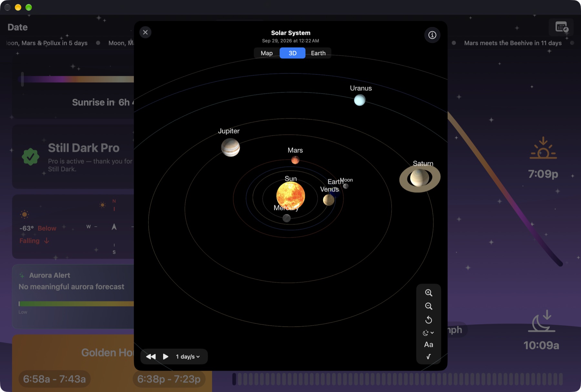Toggle planet labels with Aa button

[429, 345]
